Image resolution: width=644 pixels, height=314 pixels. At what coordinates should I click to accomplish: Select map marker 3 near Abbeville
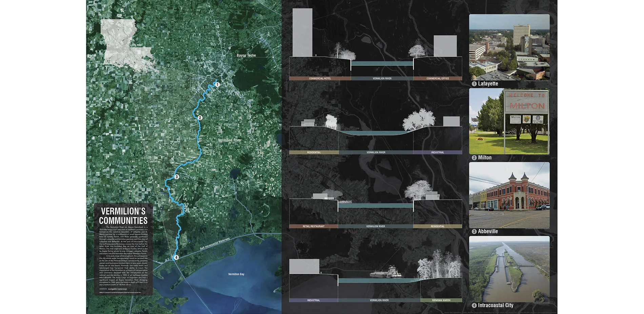176,177
